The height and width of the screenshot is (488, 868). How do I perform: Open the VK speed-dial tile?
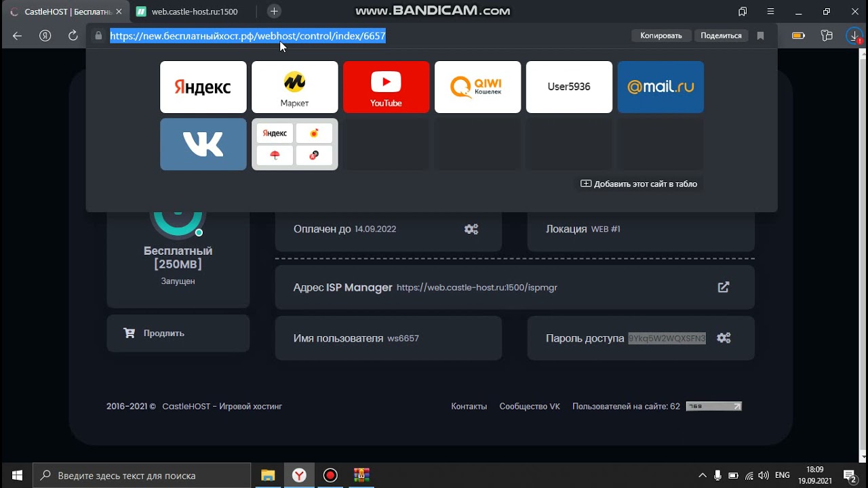(x=203, y=144)
